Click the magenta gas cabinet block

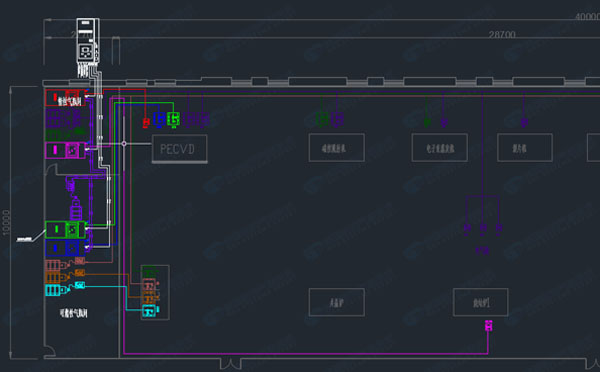65,150
